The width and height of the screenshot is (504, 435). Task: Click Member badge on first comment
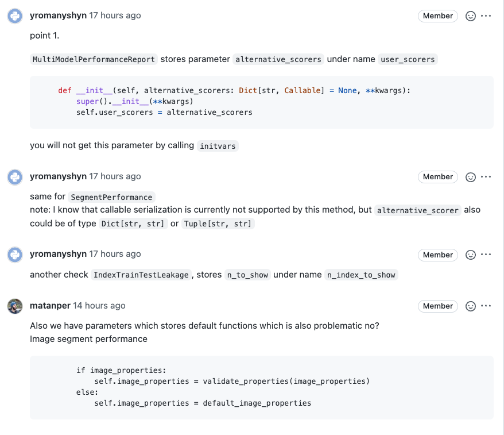[x=438, y=16]
